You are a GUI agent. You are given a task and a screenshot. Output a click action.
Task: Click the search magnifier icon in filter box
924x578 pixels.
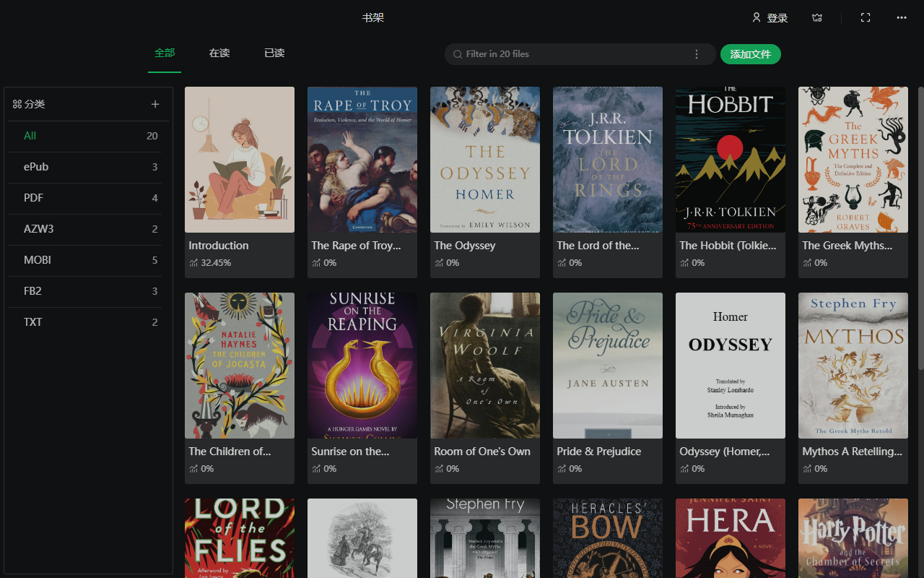[x=458, y=54]
